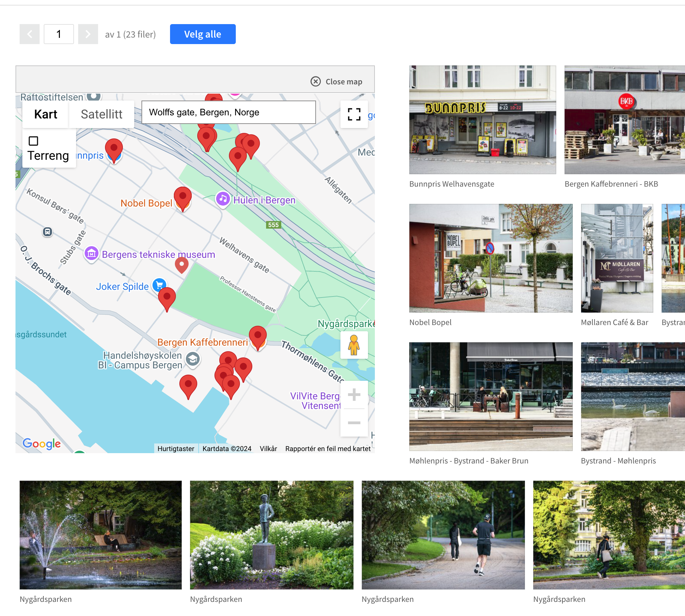Zoom in on the map

point(354,395)
